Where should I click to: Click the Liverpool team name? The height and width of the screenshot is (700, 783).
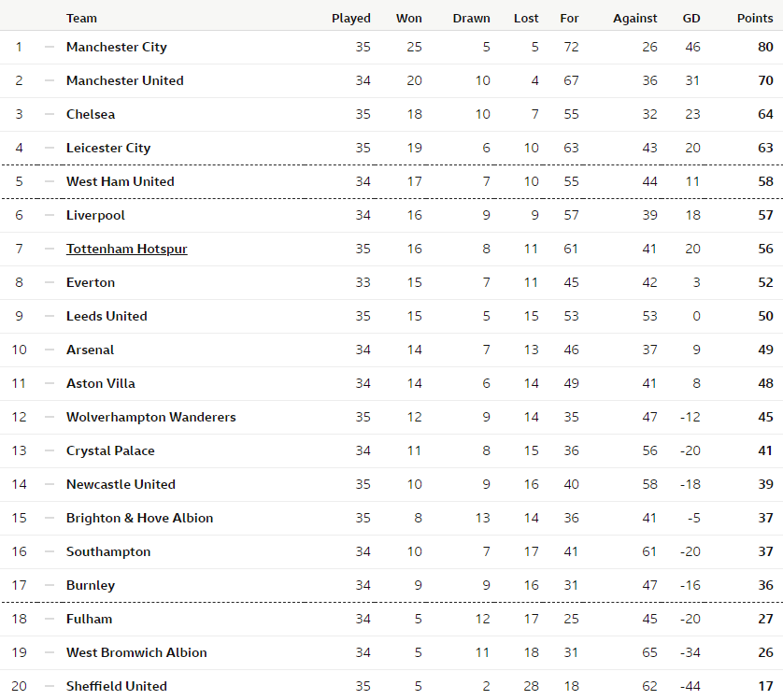pyautogui.click(x=95, y=215)
